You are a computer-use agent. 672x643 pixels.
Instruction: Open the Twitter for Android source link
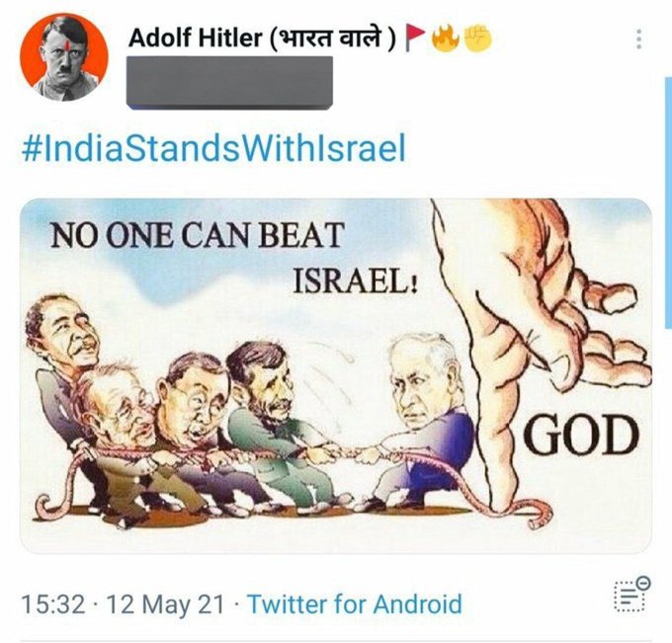355,604
